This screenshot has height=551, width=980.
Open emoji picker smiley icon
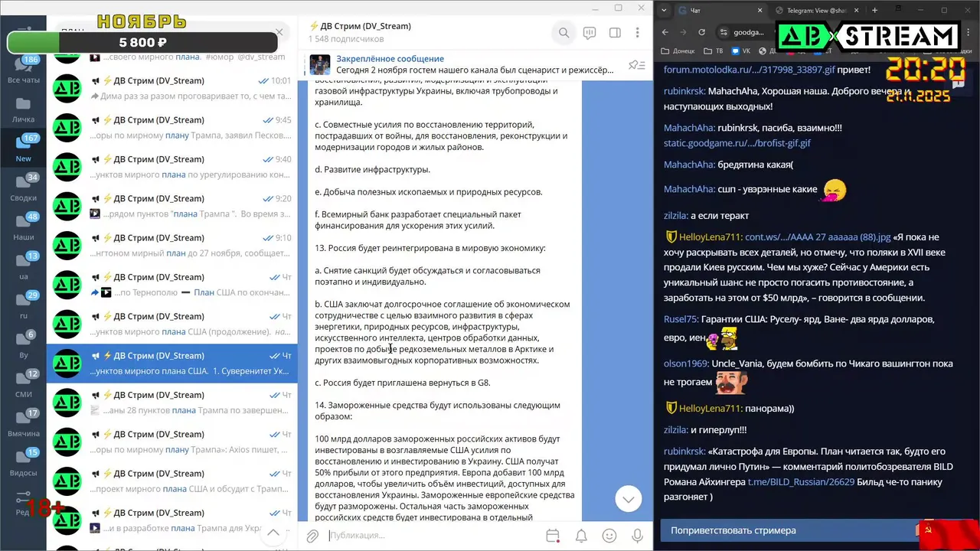609,536
